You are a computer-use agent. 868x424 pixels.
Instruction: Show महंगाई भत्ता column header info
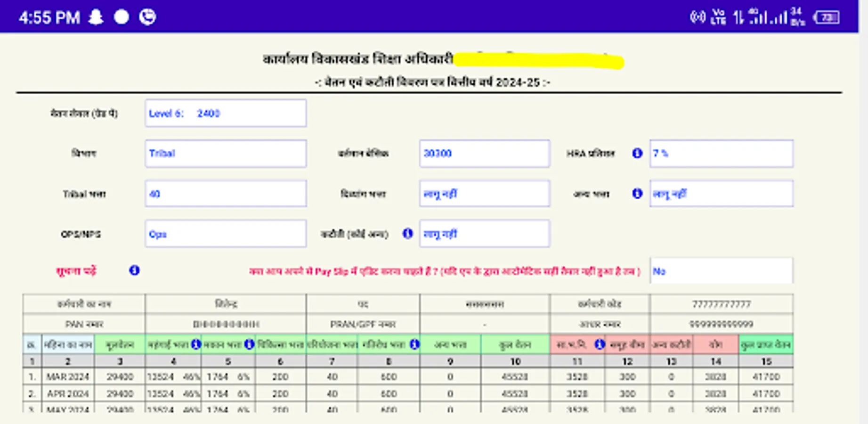click(x=196, y=344)
